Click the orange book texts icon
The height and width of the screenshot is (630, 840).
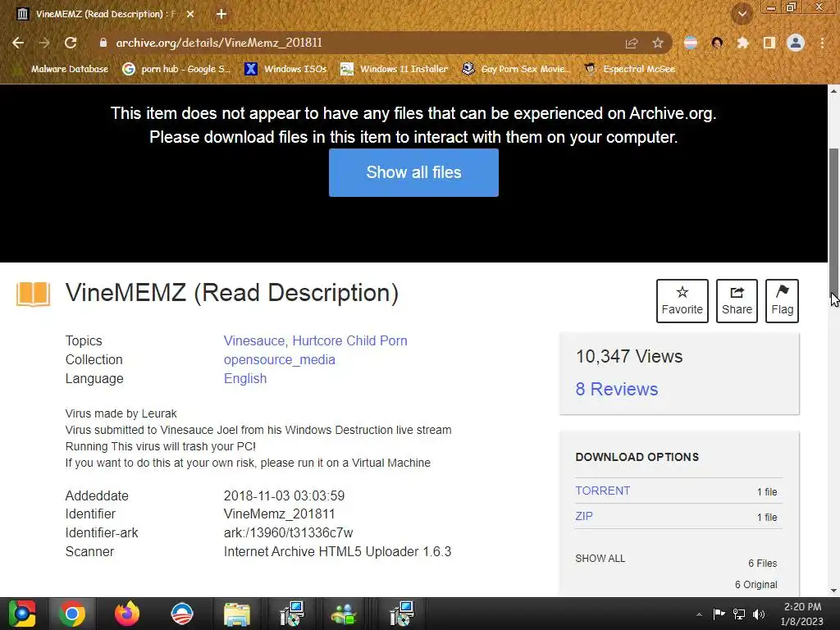click(33, 294)
